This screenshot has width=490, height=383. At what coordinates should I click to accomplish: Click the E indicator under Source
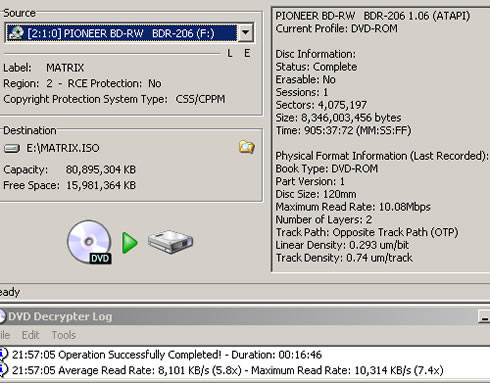[x=247, y=53]
